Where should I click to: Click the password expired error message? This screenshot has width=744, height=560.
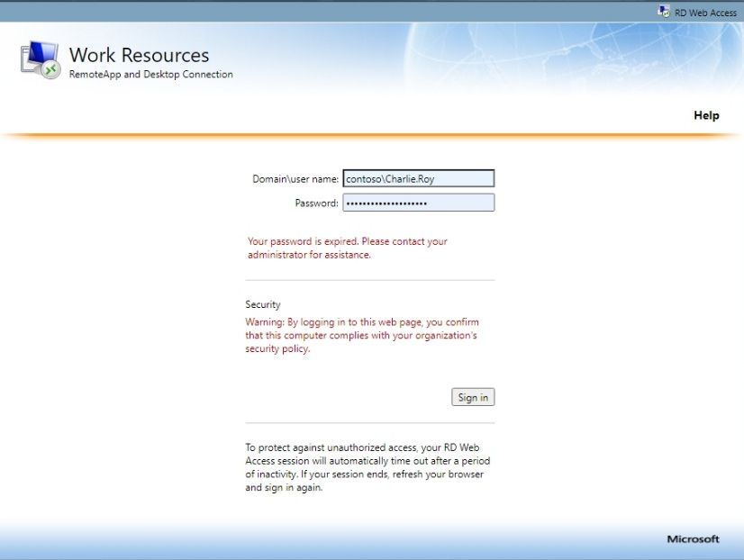pyautogui.click(x=347, y=248)
